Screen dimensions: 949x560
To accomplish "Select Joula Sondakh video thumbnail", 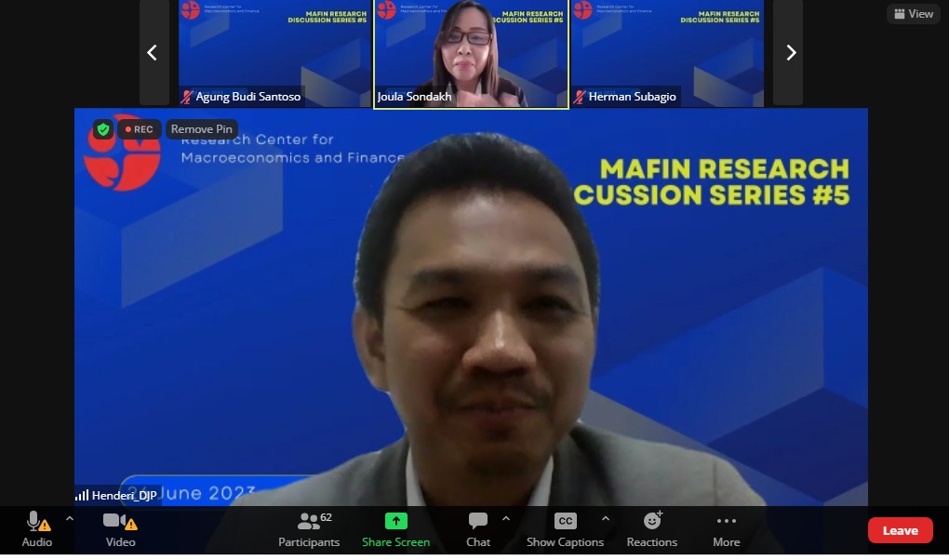I will pos(471,51).
